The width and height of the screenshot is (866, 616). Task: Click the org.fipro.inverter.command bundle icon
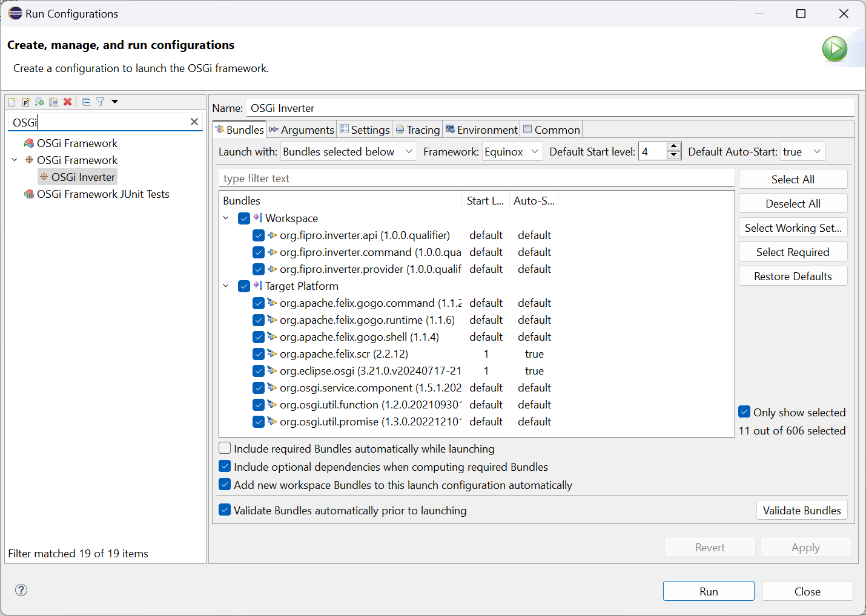(x=272, y=252)
